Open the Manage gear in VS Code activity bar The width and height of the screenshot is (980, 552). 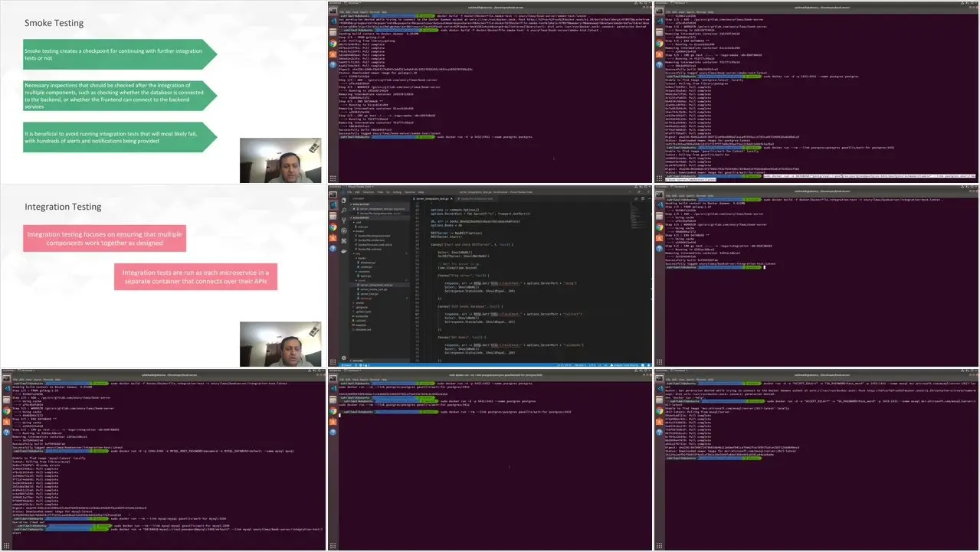[344, 358]
